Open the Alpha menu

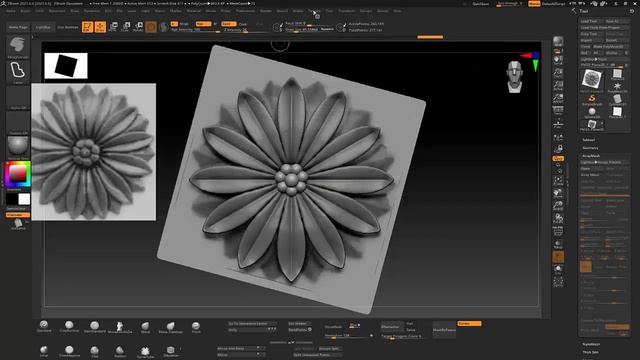[x=11, y=11]
